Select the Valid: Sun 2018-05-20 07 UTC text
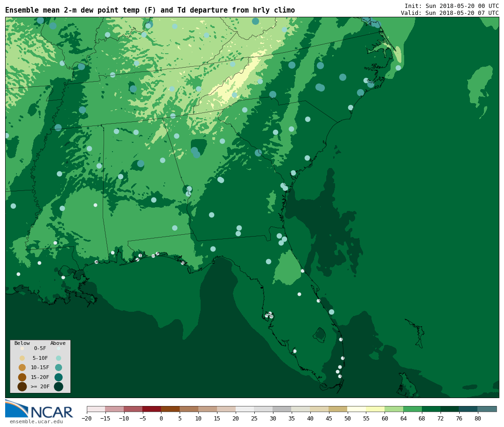 [x=450, y=13]
